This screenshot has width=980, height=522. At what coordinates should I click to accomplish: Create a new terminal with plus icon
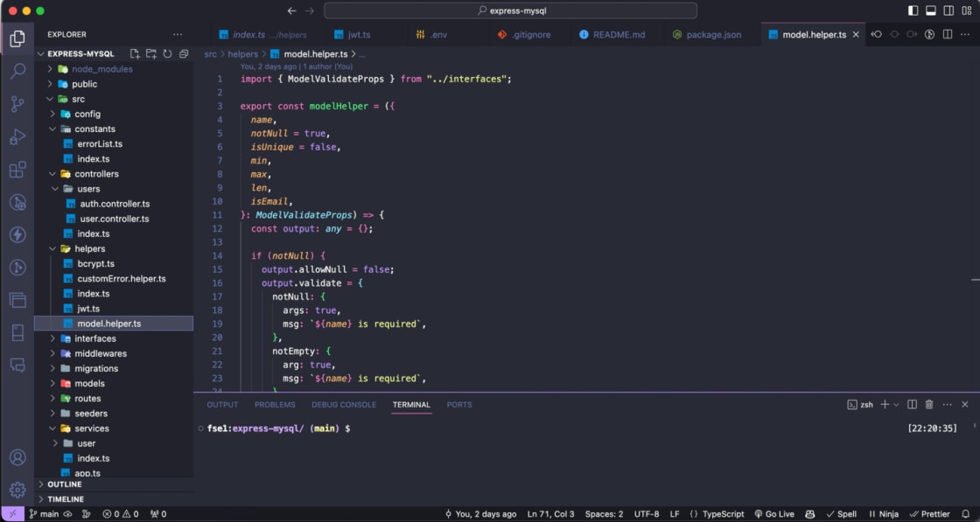885,405
